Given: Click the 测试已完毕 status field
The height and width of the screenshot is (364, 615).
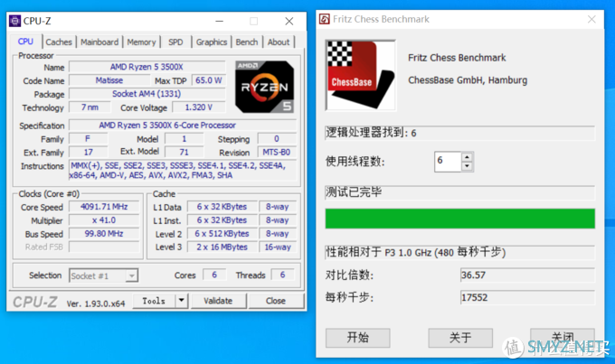Looking at the screenshot, I should pos(459,192).
